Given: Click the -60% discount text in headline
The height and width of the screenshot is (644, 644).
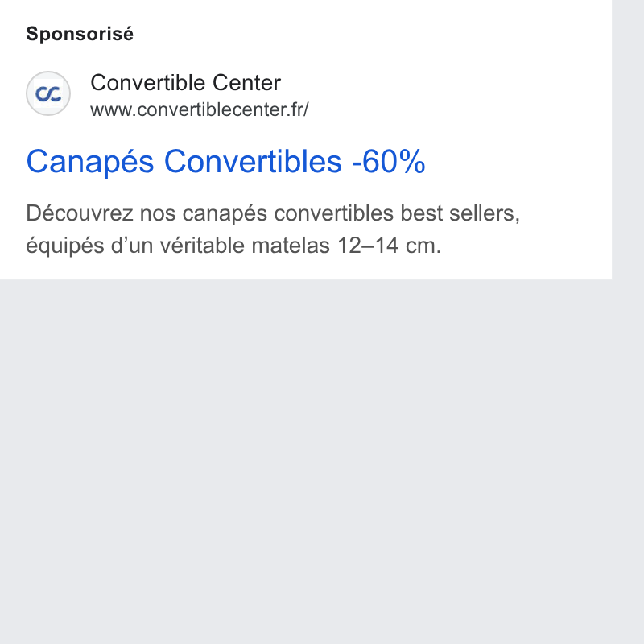Looking at the screenshot, I should [x=389, y=162].
